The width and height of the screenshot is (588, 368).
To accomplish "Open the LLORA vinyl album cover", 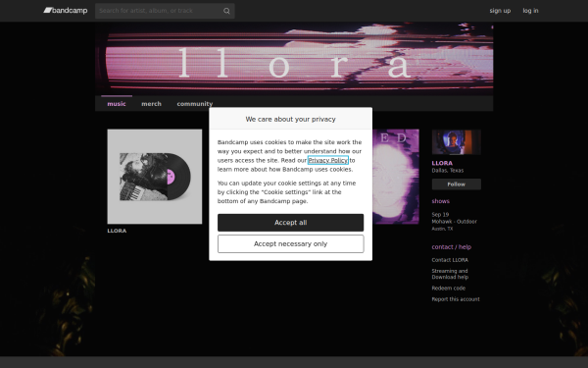I will coord(155,177).
